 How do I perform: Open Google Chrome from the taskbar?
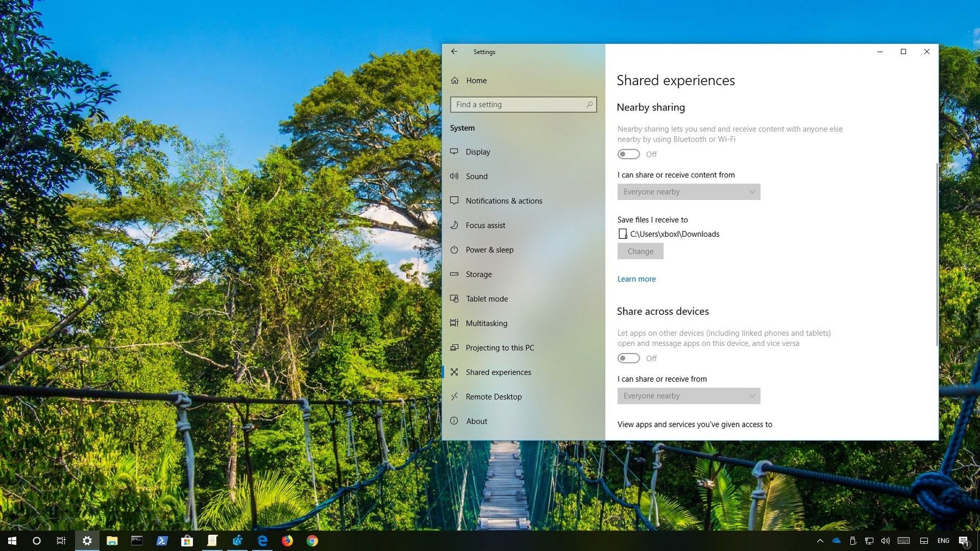pos(312,540)
